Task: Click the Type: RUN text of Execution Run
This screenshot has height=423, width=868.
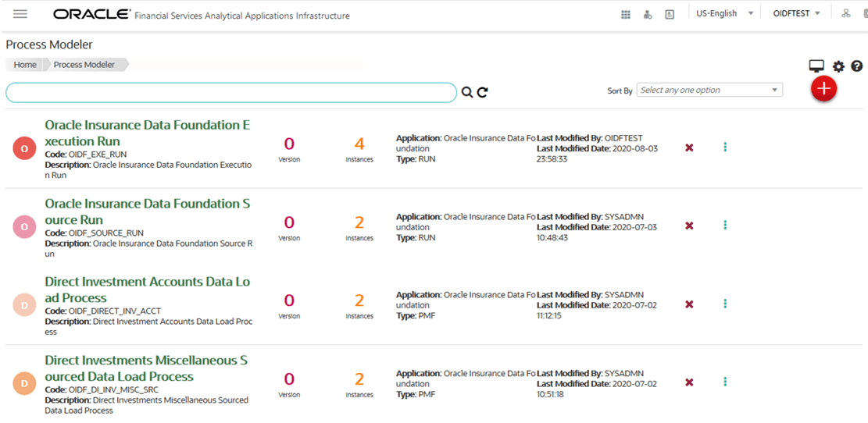Action: coord(416,159)
